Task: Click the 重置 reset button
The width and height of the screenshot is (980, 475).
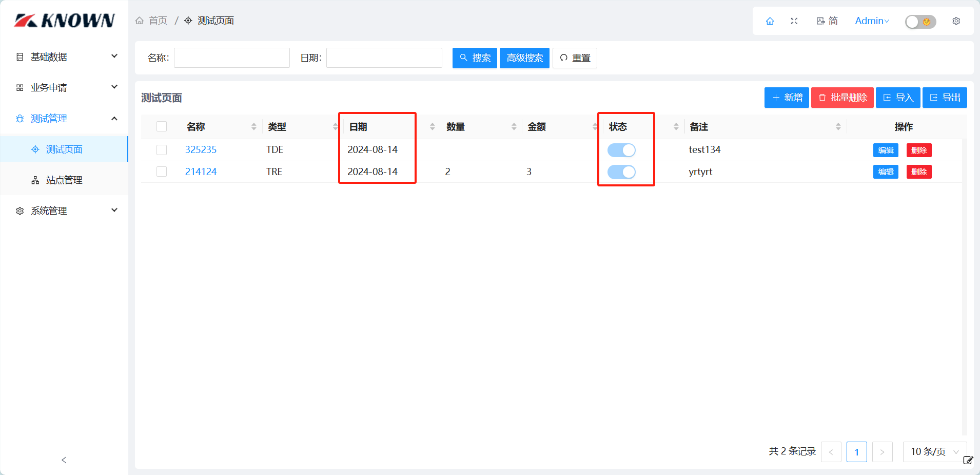Action: 575,58
